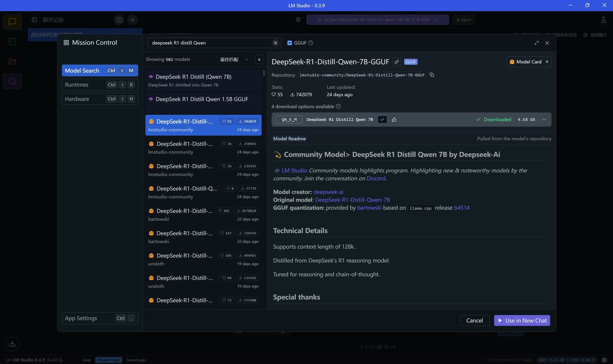Start a new chat with plus icon
The image size is (613, 364).
[x=132, y=20]
